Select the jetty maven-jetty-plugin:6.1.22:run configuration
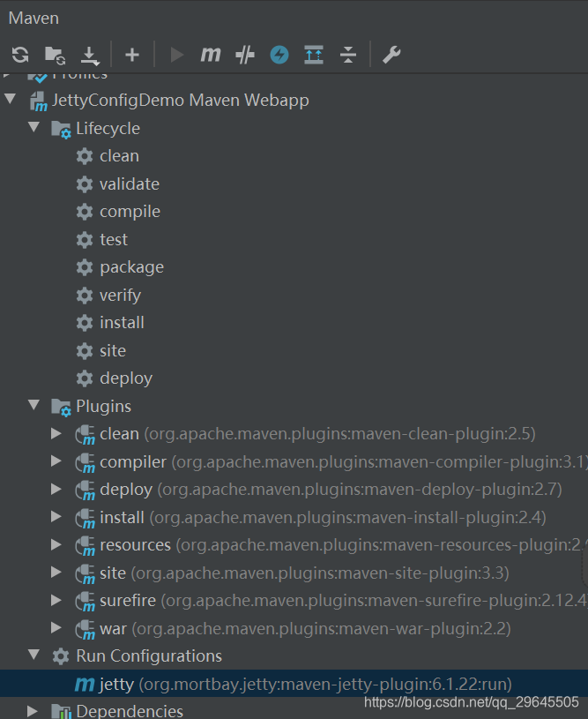588x719 pixels. 294,684
